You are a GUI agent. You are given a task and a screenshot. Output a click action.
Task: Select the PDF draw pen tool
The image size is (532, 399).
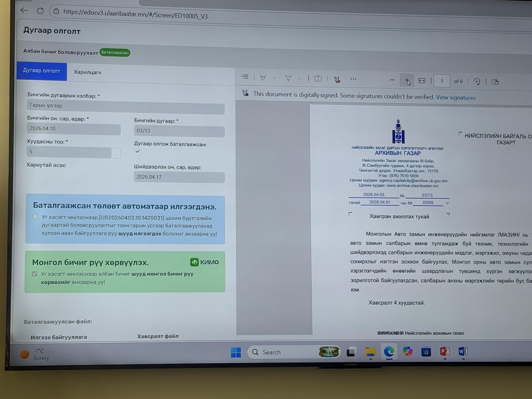point(288,78)
